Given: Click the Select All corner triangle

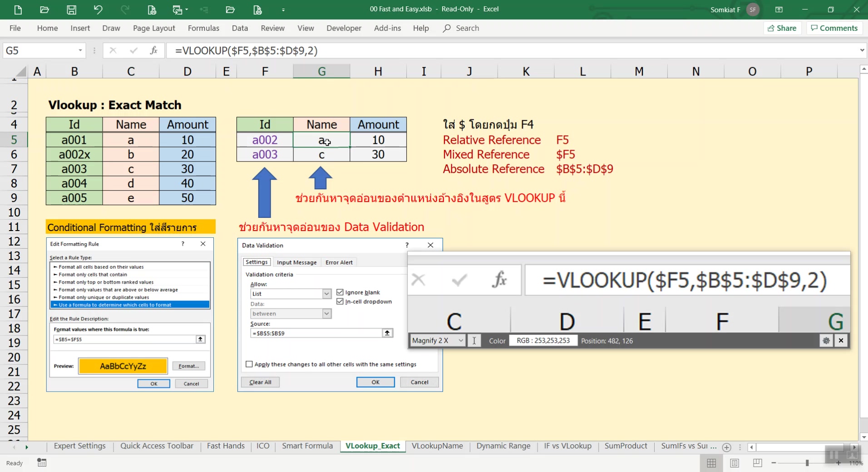Looking at the screenshot, I should click(x=20, y=71).
